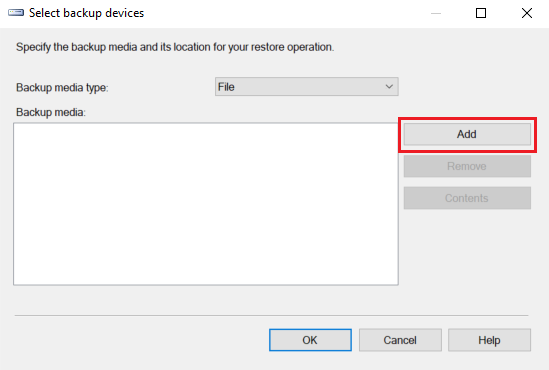549x370 pixels.
Task: Select the File value in media type field
Action: (x=226, y=87)
